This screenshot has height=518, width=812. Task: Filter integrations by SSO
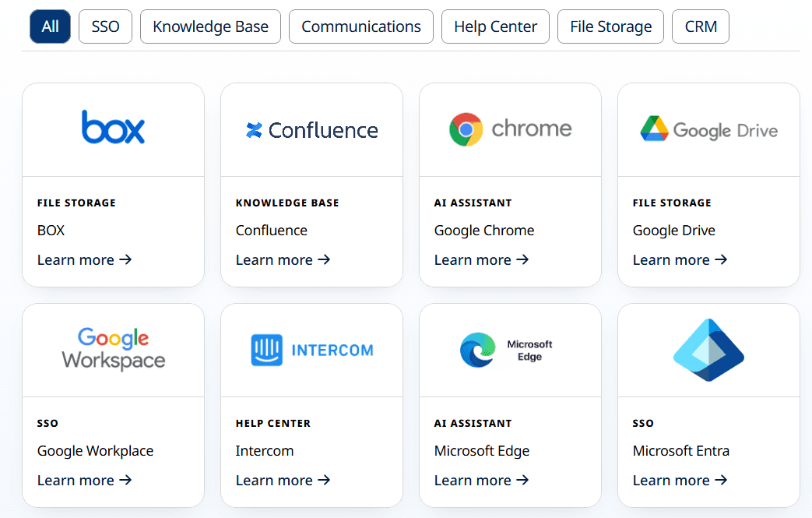coord(106,26)
